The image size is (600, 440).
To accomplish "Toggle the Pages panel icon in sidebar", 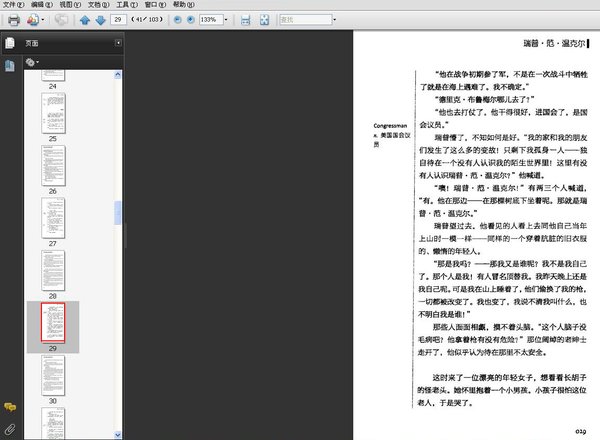I will click(x=10, y=43).
